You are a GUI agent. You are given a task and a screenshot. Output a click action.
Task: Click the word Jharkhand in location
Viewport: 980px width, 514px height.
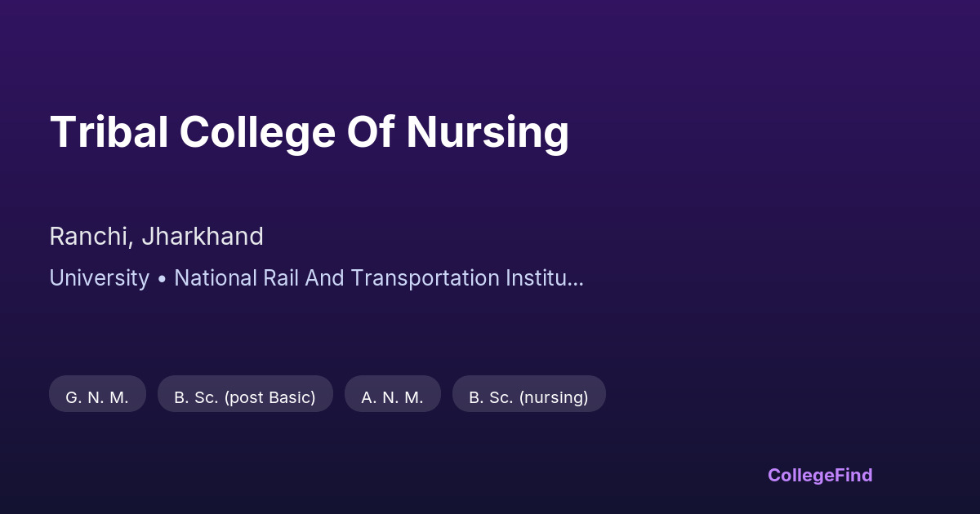(203, 237)
